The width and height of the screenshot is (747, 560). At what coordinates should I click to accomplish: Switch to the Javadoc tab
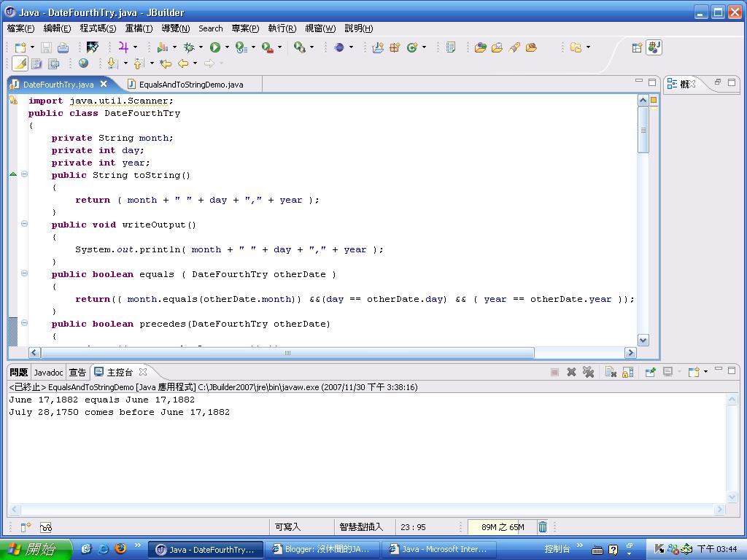(x=48, y=373)
